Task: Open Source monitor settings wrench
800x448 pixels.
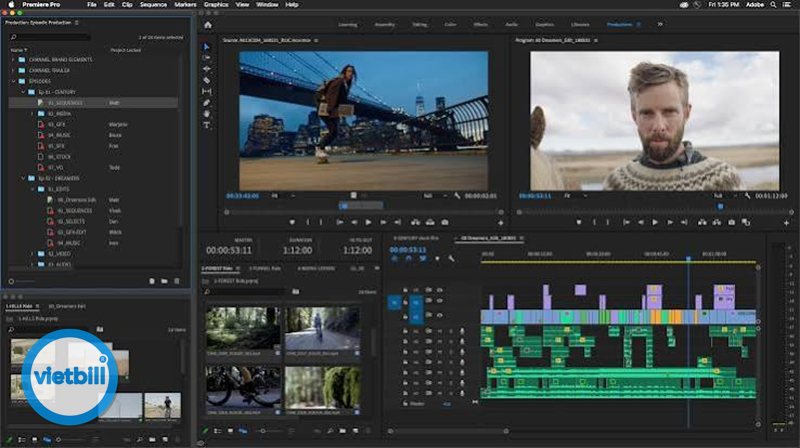Action: (x=457, y=195)
